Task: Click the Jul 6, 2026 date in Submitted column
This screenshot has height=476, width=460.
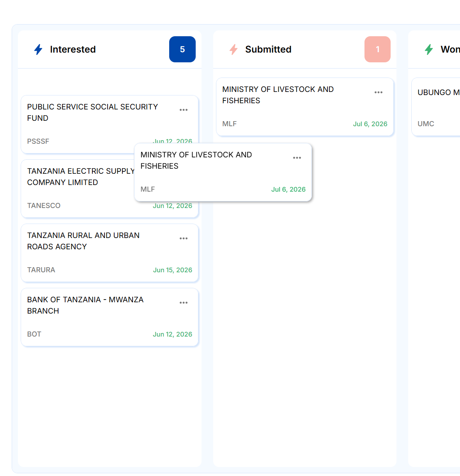Action: click(370, 124)
